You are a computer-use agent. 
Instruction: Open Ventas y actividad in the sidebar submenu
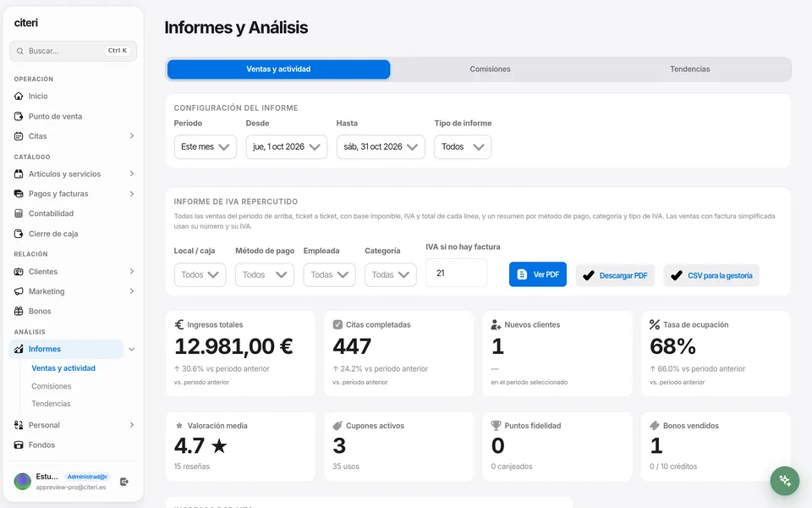tap(63, 368)
